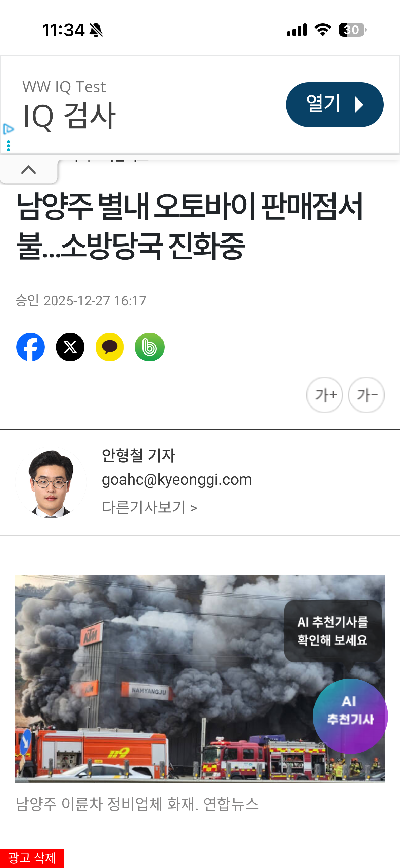
Task: Share via KakaoTalk icon
Action: tap(110, 347)
